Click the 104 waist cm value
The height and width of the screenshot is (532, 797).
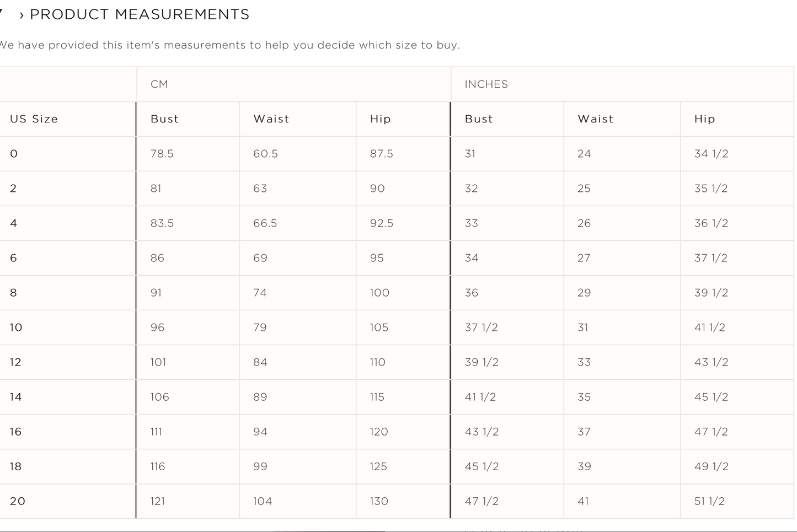(263, 501)
